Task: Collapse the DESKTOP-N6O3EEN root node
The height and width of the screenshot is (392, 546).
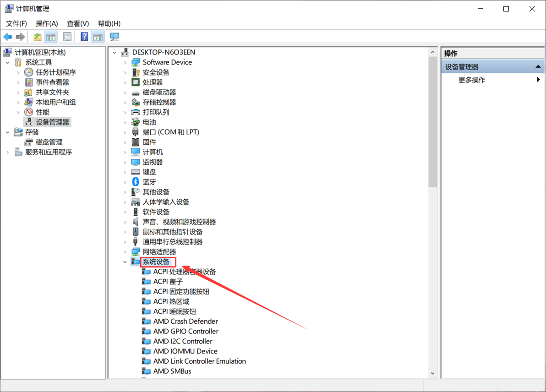Action: click(115, 53)
